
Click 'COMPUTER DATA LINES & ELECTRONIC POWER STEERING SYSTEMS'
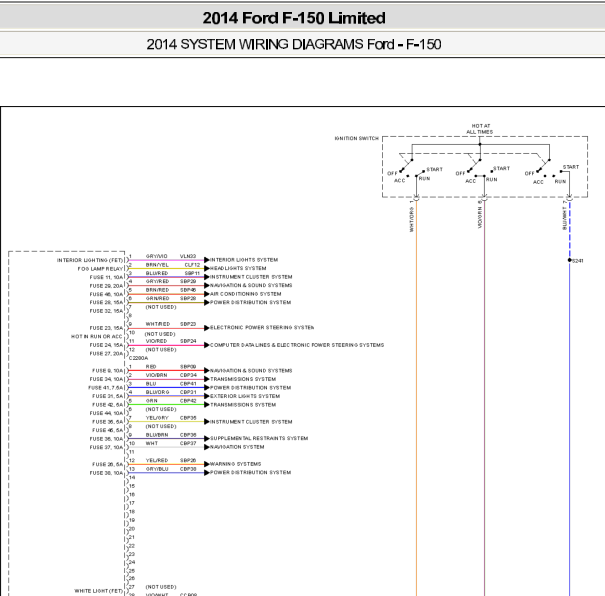tap(297, 345)
